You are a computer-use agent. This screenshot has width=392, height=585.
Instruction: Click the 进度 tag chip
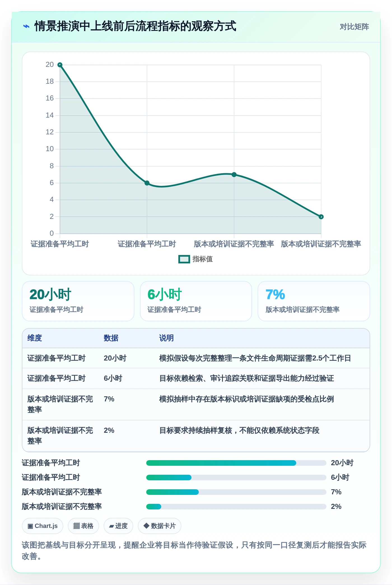118,526
